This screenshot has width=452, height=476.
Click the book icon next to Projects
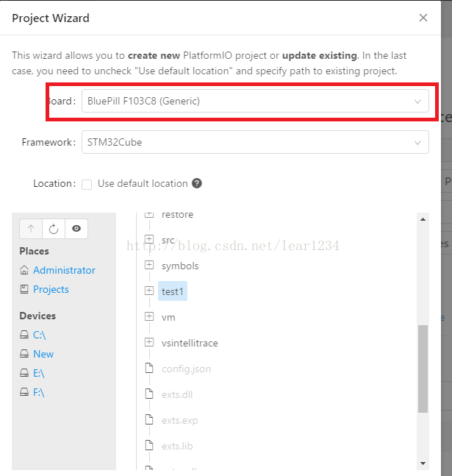[24, 289]
